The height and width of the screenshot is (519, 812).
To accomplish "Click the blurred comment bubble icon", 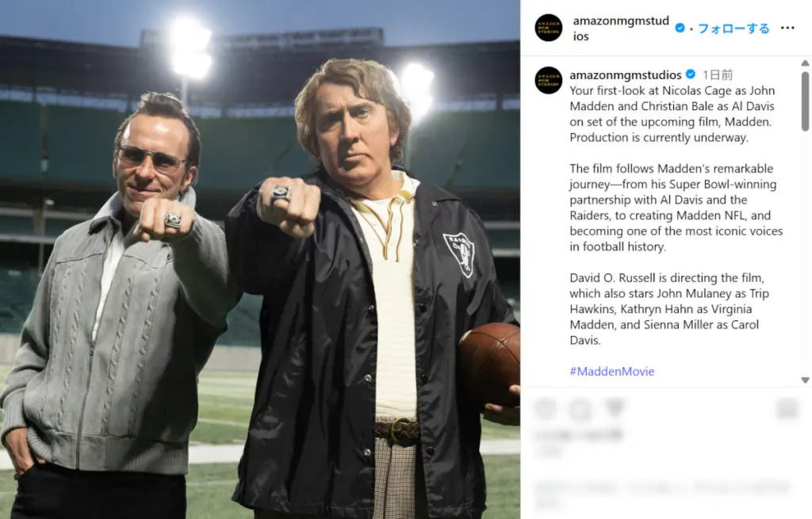I will (580, 410).
